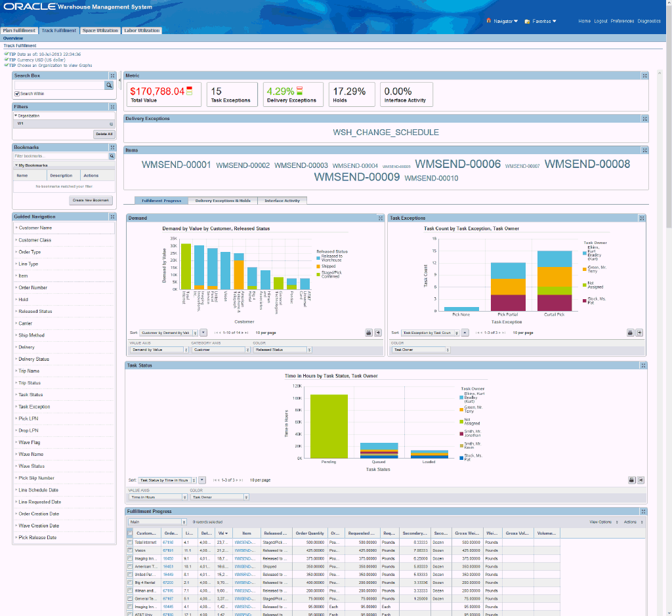The width and height of the screenshot is (672, 616).
Task: Select the Interface Activity sub-tab
Action: coord(282,201)
